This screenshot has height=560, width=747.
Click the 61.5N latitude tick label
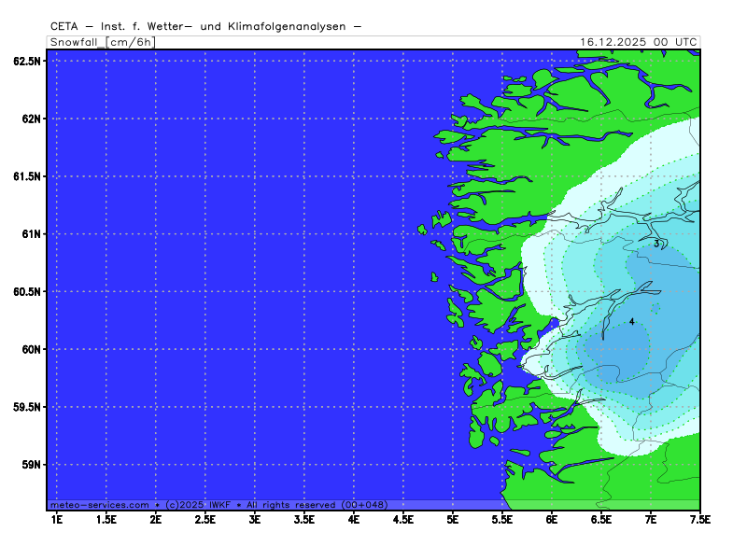(x=27, y=176)
